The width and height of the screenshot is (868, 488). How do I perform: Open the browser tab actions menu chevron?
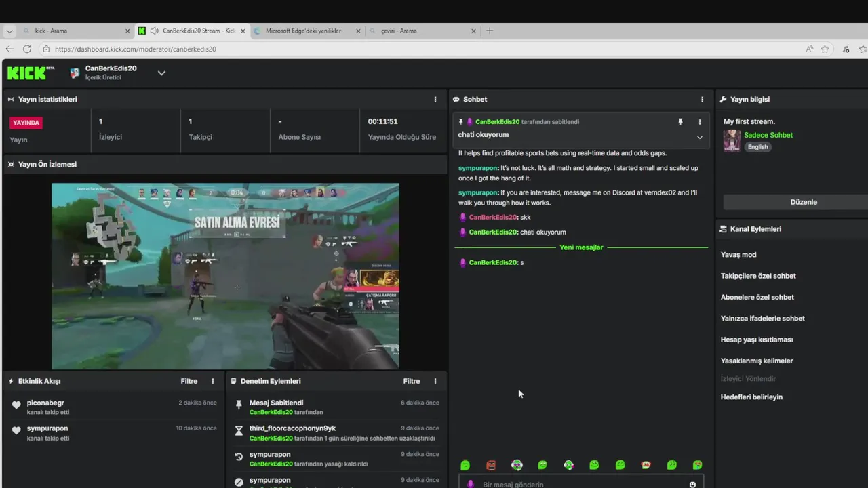(9, 30)
